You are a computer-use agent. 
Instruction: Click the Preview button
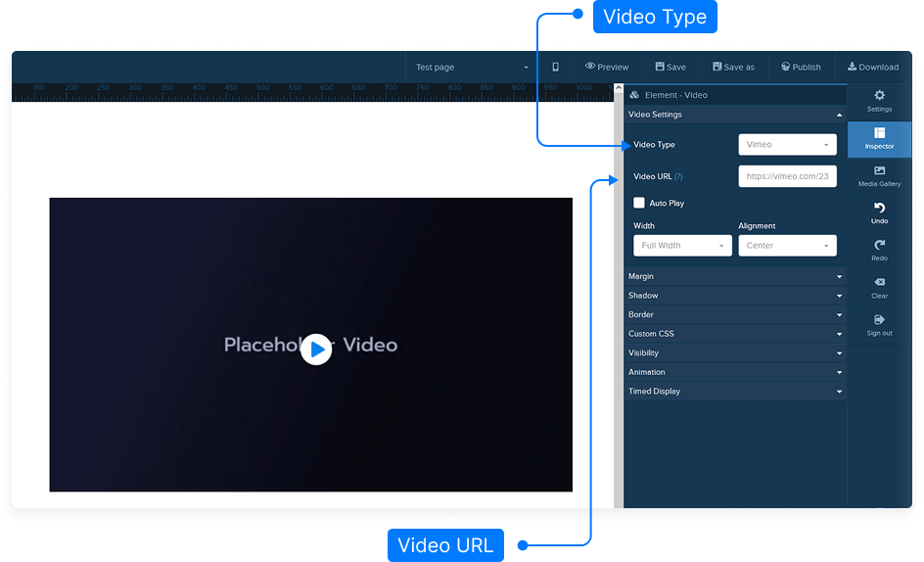pyautogui.click(x=607, y=68)
